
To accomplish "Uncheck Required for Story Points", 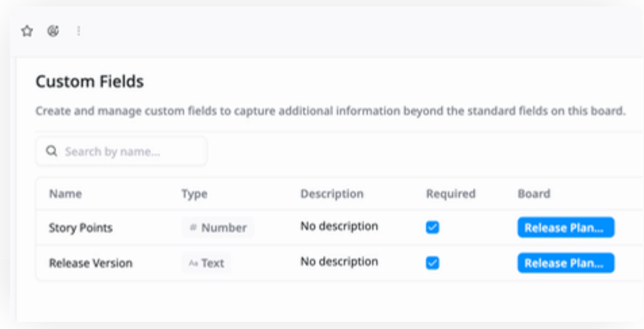I will (432, 227).
